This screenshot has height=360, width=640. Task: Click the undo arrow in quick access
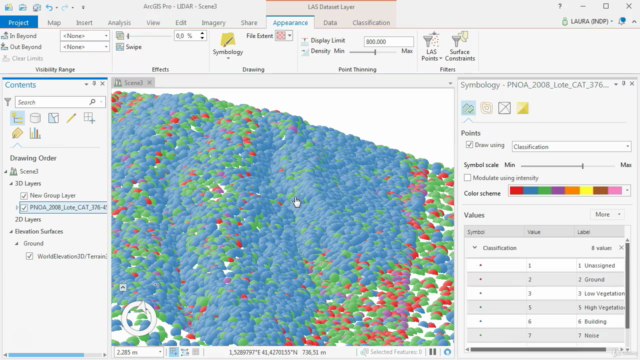[49, 7]
